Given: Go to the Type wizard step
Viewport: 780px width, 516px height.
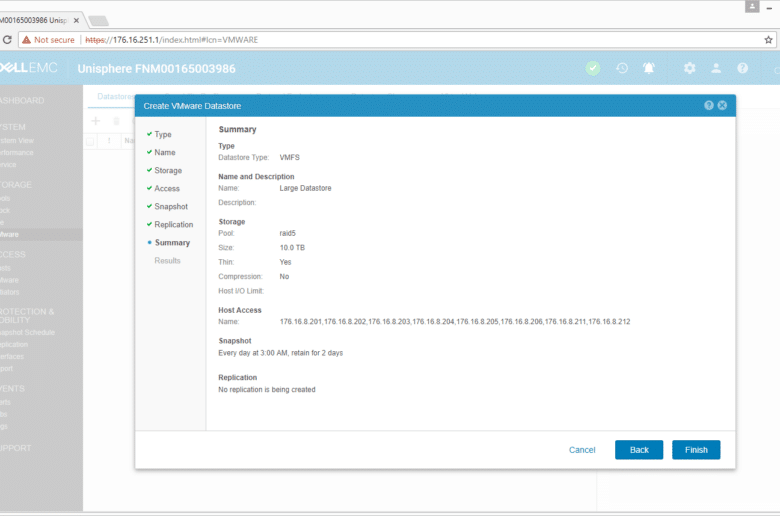Looking at the screenshot, I should (x=163, y=134).
